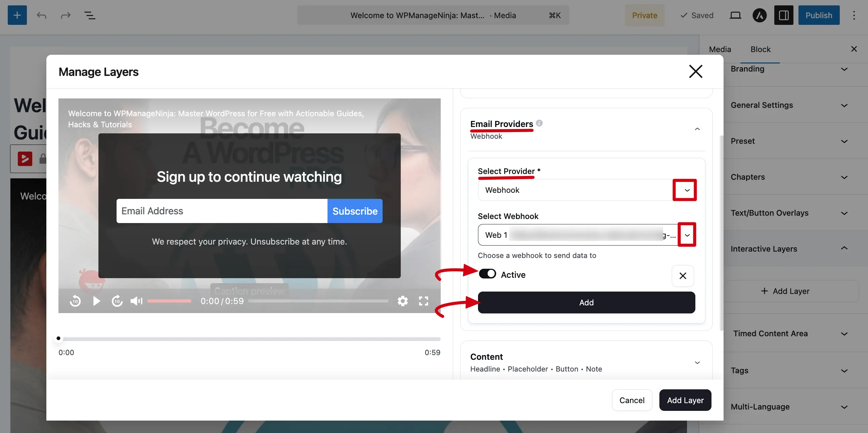This screenshot has width=868, height=433.
Task: Mute the video player volume
Action: [x=136, y=301]
